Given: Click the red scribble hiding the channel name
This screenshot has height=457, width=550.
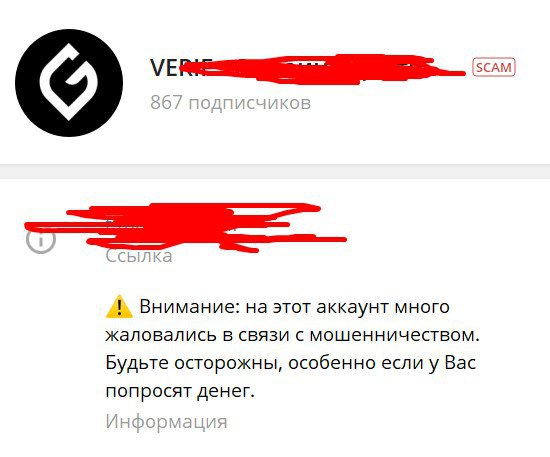Looking at the screenshot, I should tap(321, 69).
